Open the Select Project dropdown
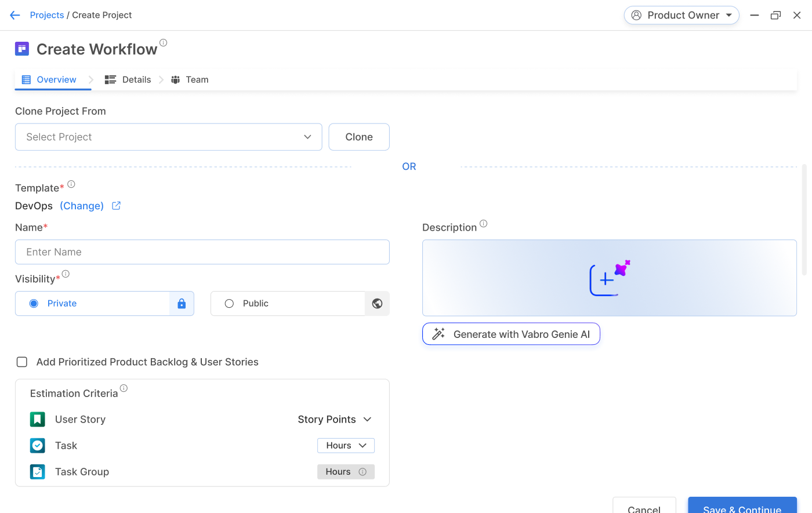The height and width of the screenshot is (513, 812). (x=168, y=137)
